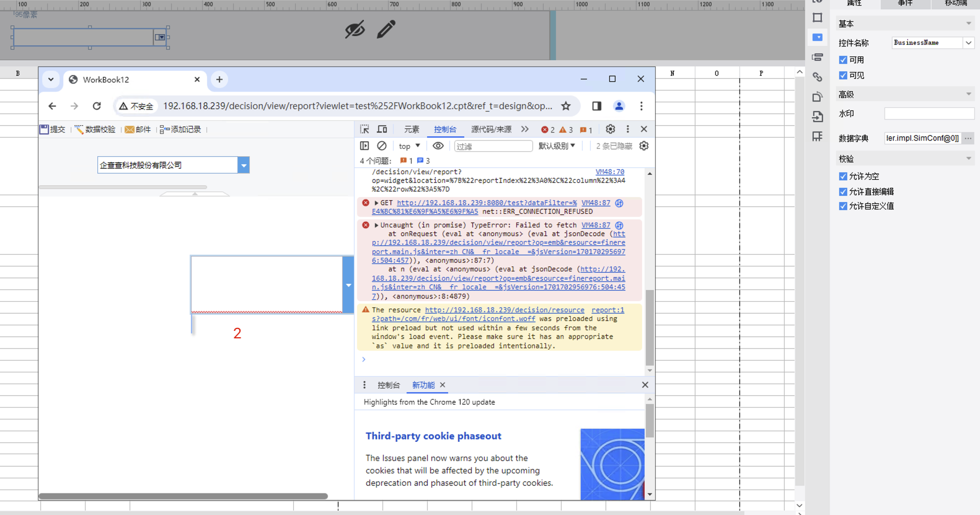Select the cell element square sidebar icon
Image resolution: width=980 pixels, height=515 pixels.
click(818, 17)
